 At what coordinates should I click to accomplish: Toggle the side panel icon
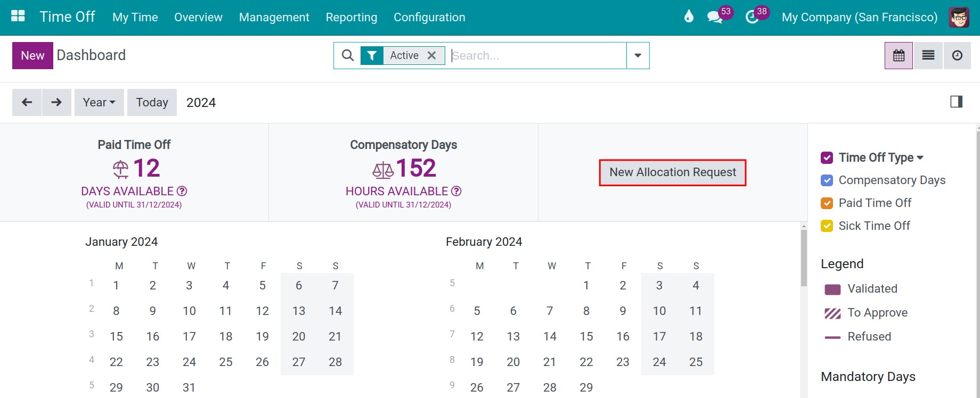[957, 102]
